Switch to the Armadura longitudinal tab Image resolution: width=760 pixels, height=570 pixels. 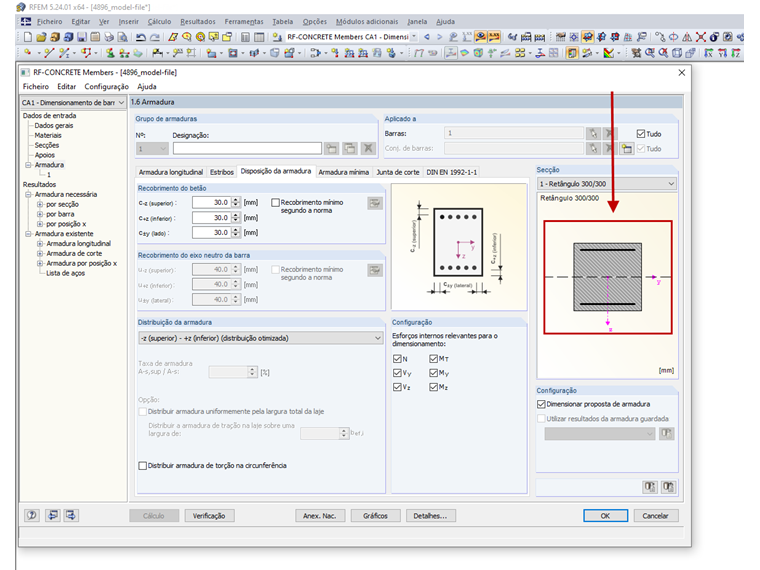click(171, 172)
